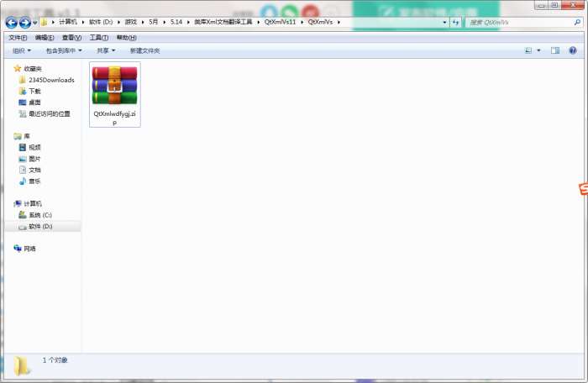Open the 文件(F) menu
The image size is (588, 383).
(x=18, y=38)
